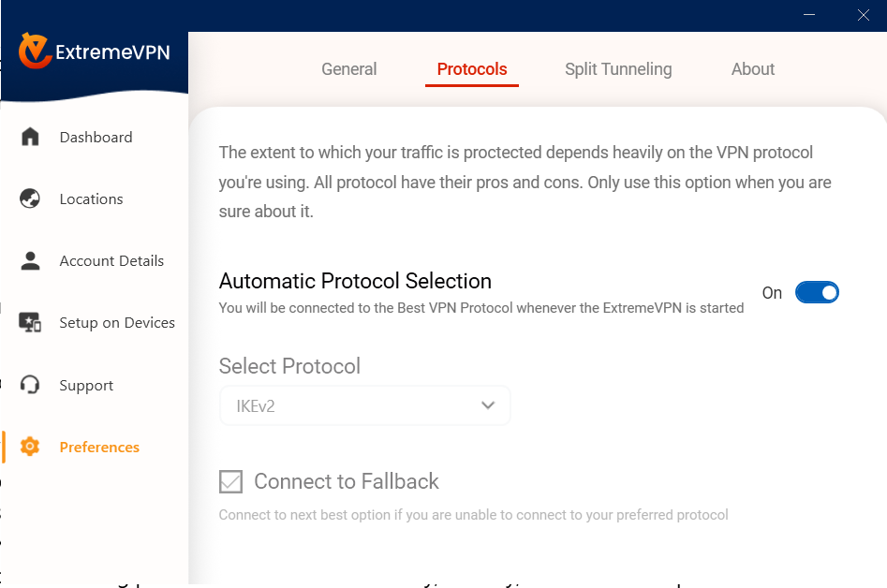
Task: View the About tab
Action: (752, 68)
